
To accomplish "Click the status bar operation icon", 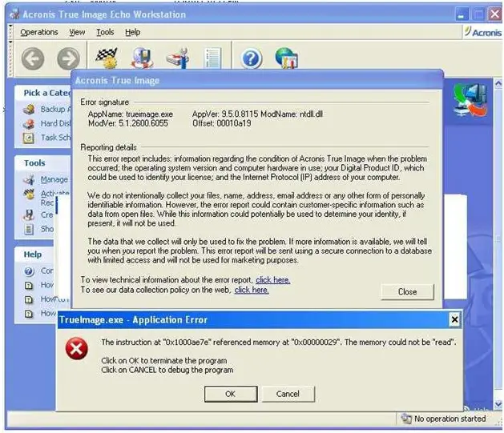I will click(x=406, y=419).
